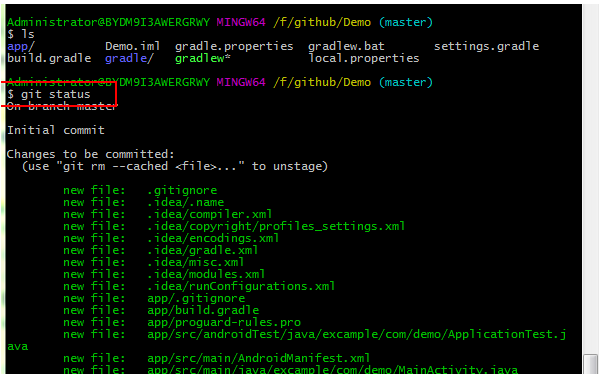Click 'build.gradle' in the ls output row
Screen dimensions: 602x377
pos(49,58)
